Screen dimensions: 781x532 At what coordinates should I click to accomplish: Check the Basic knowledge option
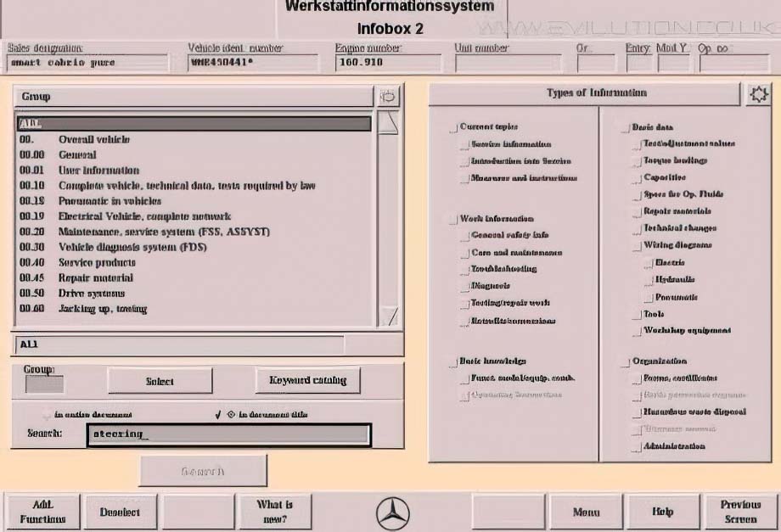click(x=454, y=362)
